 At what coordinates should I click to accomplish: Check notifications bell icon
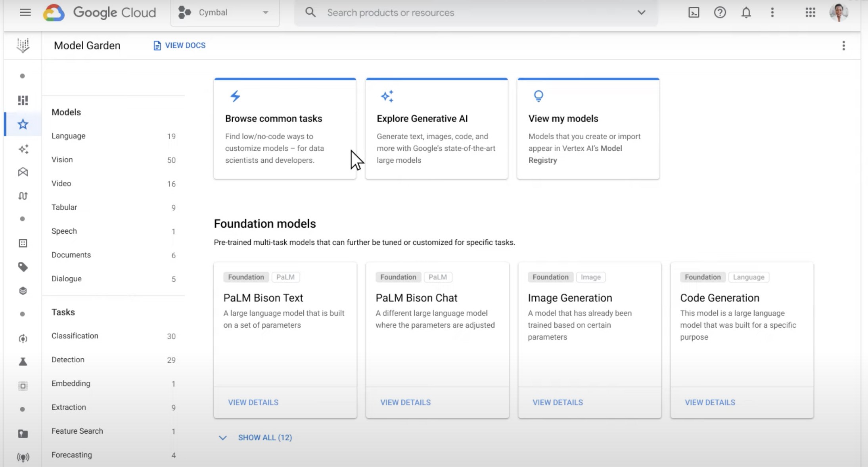[x=746, y=13]
